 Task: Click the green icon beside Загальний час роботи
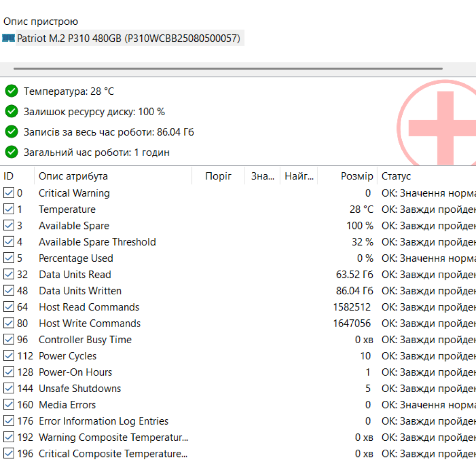pos(11,152)
